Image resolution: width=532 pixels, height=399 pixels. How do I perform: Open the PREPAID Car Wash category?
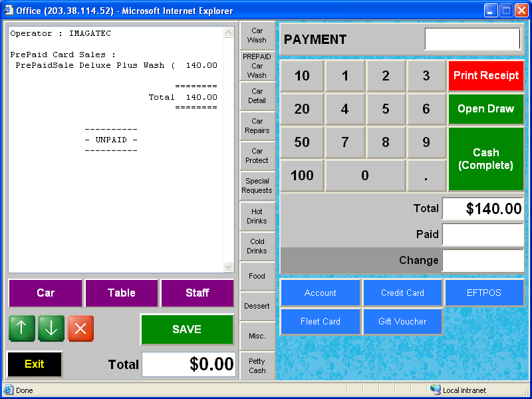(257, 66)
